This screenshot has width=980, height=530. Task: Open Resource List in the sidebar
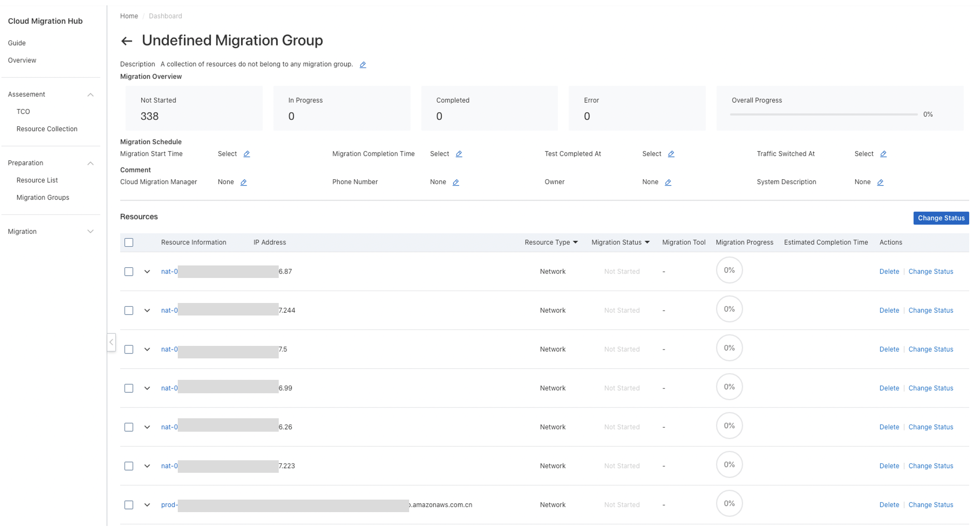37,181
